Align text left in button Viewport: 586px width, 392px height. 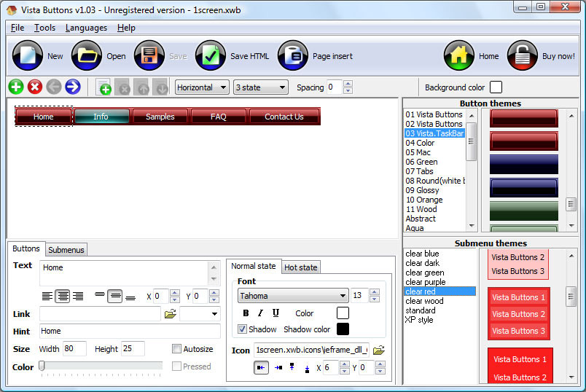[x=47, y=297]
